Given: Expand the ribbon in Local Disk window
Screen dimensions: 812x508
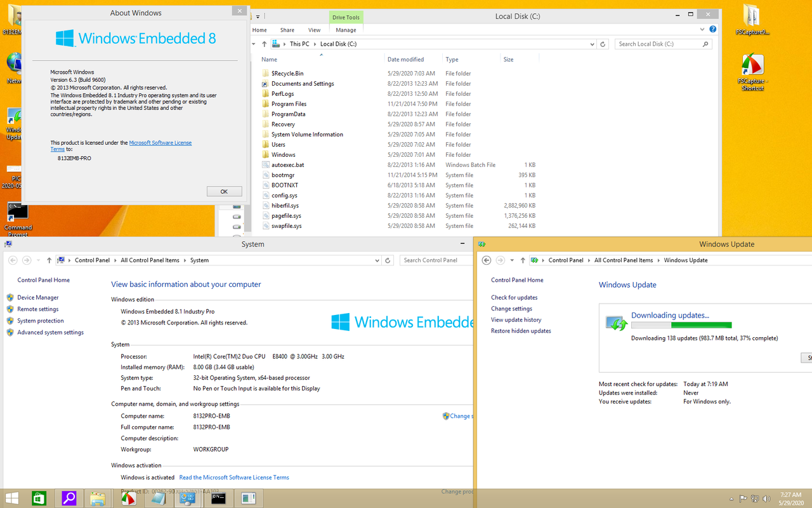Looking at the screenshot, I should pos(702,29).
